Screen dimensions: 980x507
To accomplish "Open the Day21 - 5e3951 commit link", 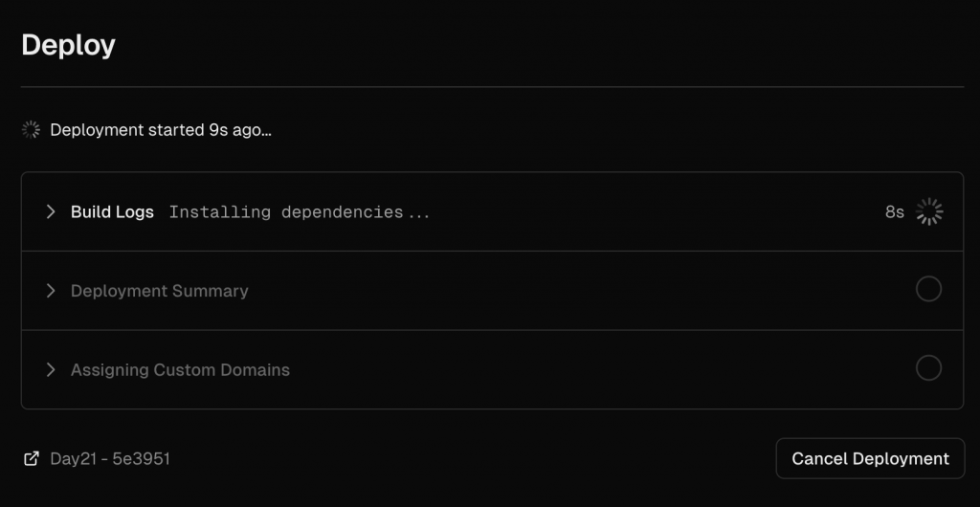I will click(110, 459).
